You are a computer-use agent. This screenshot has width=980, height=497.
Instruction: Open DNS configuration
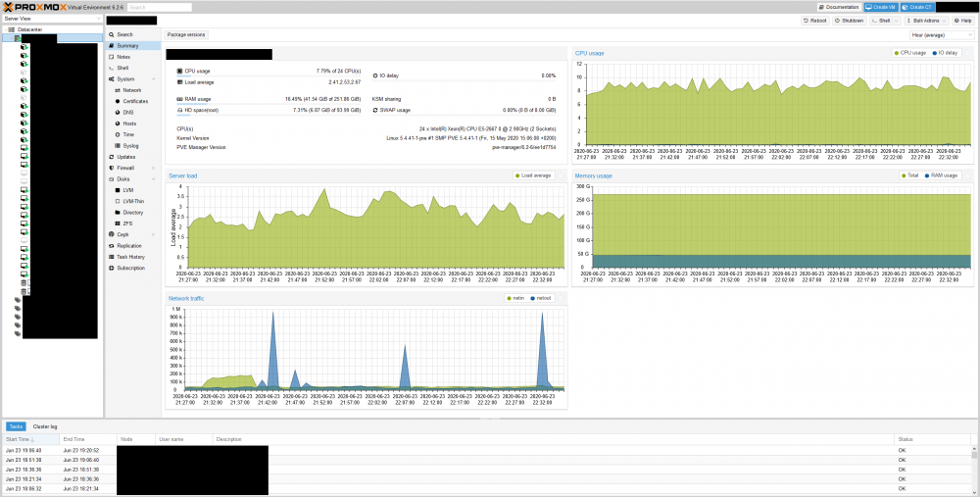[x=128, y=113]
